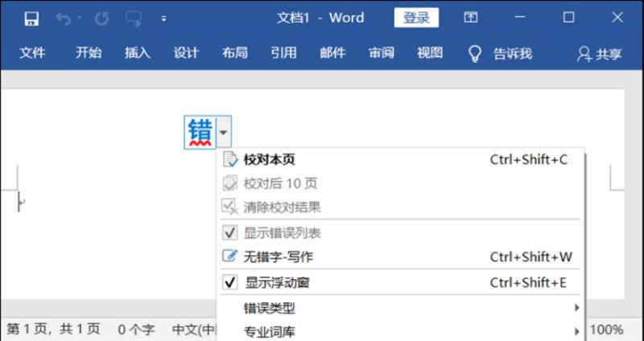The width and height of the screenshot is (644, 341).
Task: Switch to the 开始 tab
Action: tap(89, 53)
